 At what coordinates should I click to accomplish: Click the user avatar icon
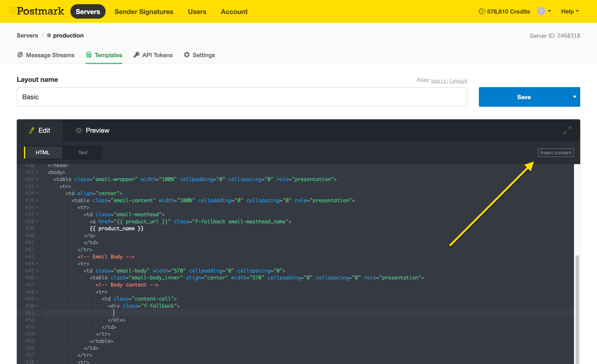tap(541, 11)
